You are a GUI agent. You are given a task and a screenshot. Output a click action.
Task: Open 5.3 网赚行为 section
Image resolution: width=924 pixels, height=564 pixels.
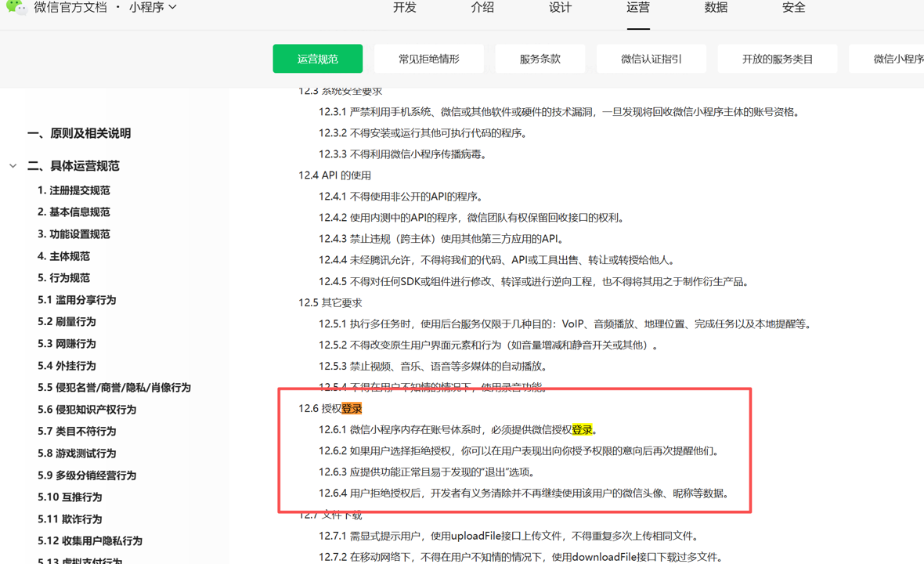click(67, 344)
